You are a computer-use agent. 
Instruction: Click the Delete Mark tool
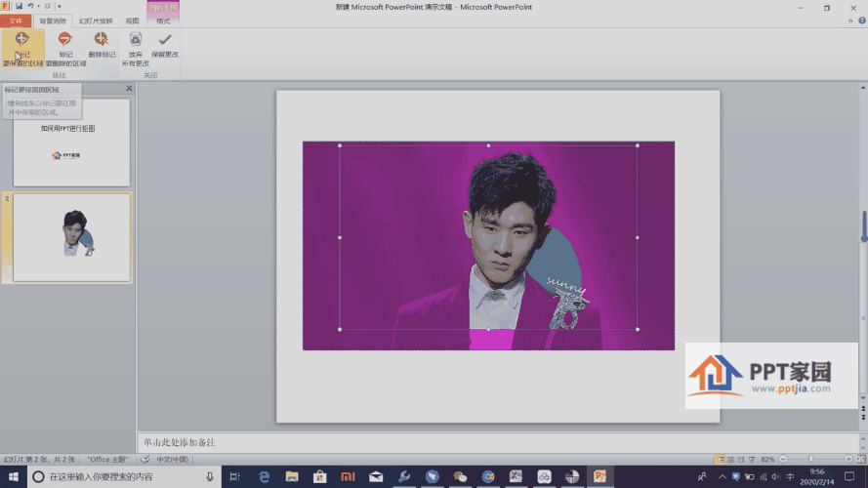pyautogui.click(x=102, y=45)
